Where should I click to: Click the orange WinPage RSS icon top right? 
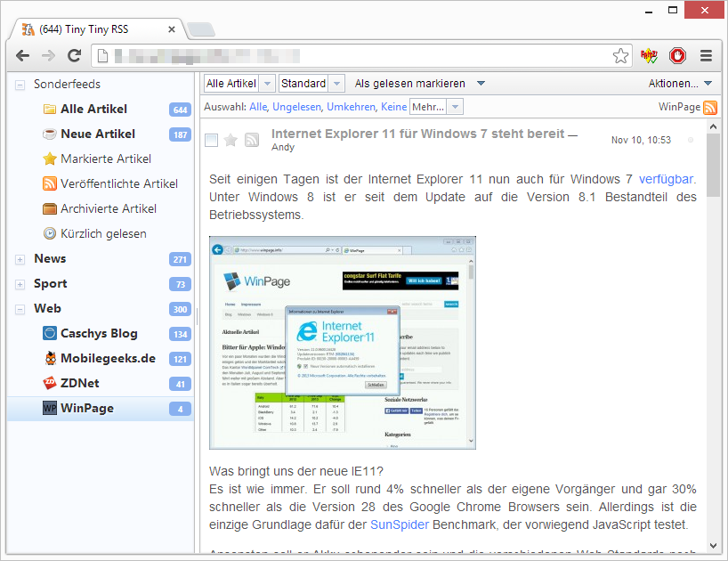pyautogui.click(x=710, y=107)
